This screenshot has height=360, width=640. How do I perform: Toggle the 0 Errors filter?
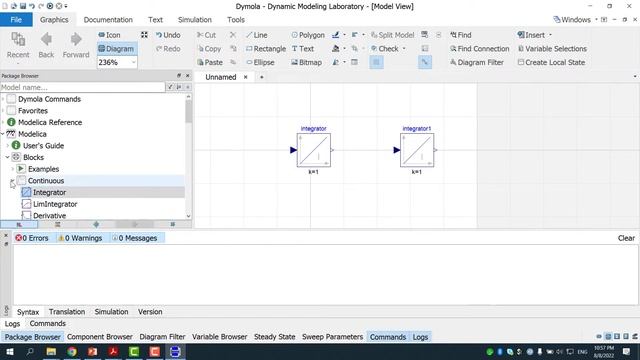coord(32,238)
